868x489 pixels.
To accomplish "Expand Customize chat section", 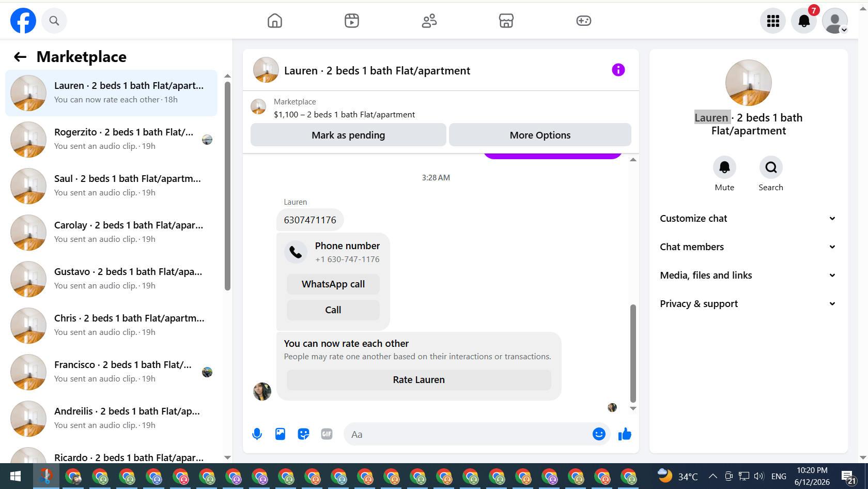I will (748, 218).
